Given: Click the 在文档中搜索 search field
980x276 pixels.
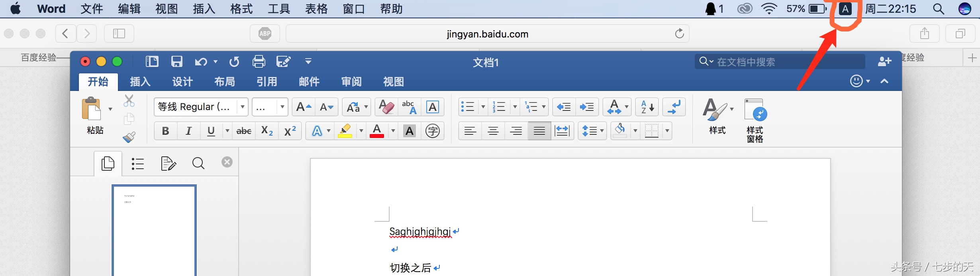Looking at the screenshot, I should pos(781,61).
